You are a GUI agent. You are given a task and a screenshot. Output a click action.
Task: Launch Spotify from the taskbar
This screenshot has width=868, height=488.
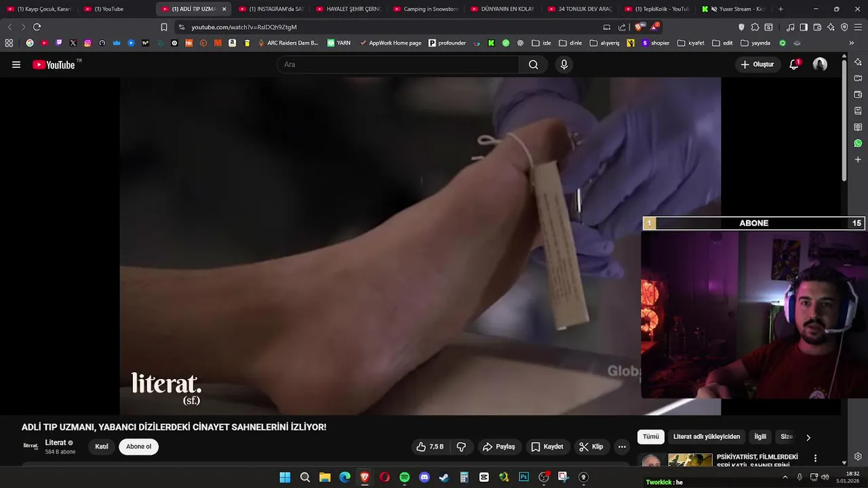pyautogui.click(x=405, y=477)
